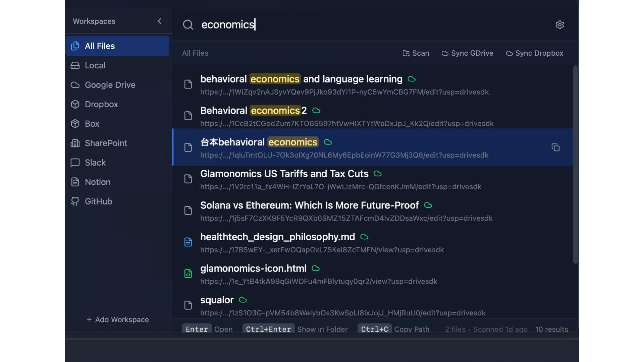The height and width of the screenshot is (362, 644).
Task: Click the search magnifier icon
Action: [x=188, y=24]
